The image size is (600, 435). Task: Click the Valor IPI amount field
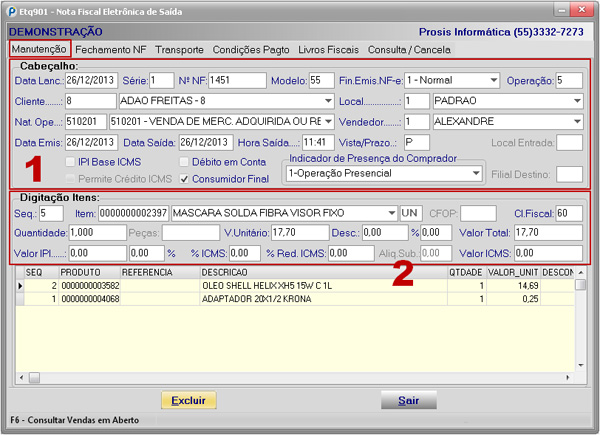pos(98,253)
